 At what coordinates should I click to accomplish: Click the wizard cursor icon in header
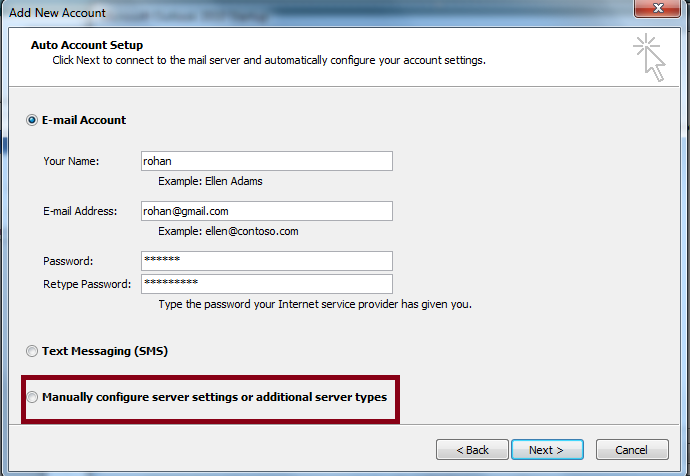pos(648,56)
